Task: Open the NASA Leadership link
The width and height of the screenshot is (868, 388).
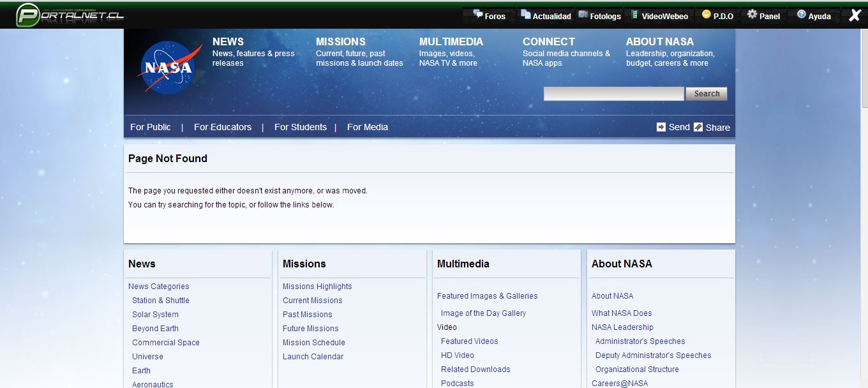Action: pyautogui.click(x=622, y=327)
